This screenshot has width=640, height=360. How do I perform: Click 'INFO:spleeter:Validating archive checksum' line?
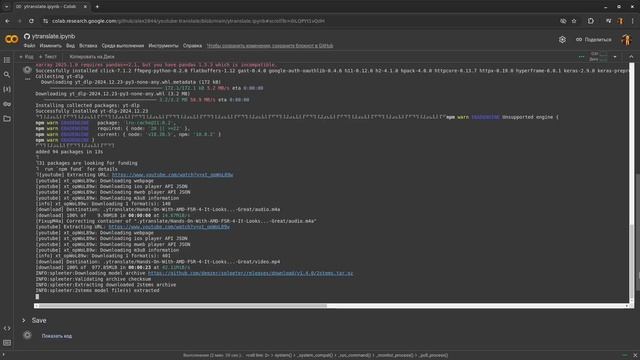click(x=93, y=279)
